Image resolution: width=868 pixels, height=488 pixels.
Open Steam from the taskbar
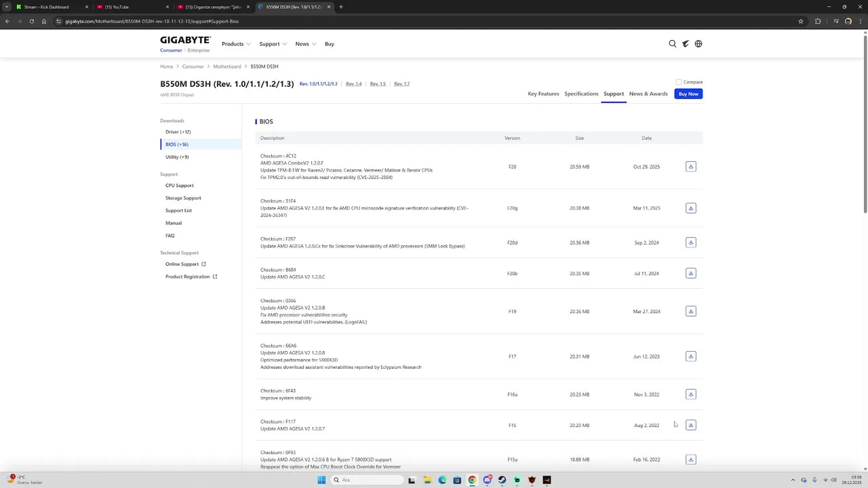point(502,480)
